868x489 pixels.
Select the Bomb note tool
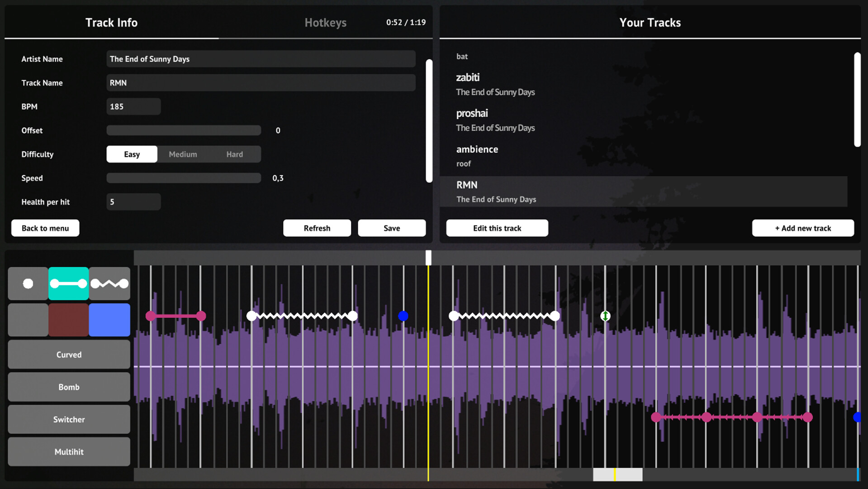click(x=68, y=387)
